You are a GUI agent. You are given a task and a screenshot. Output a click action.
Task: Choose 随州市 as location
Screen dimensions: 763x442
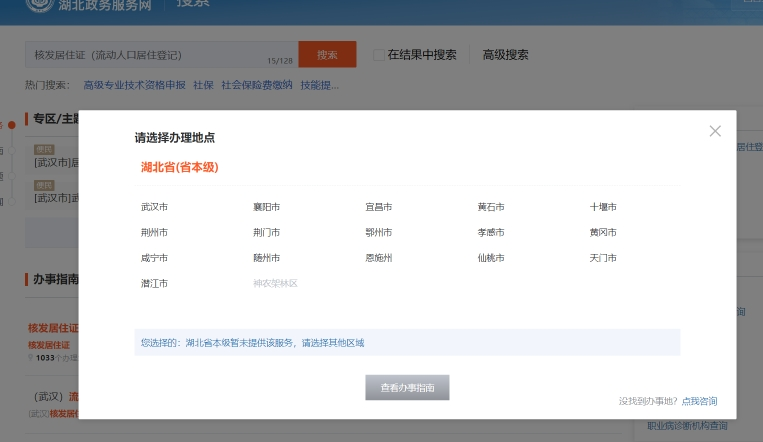click(267, 258)
